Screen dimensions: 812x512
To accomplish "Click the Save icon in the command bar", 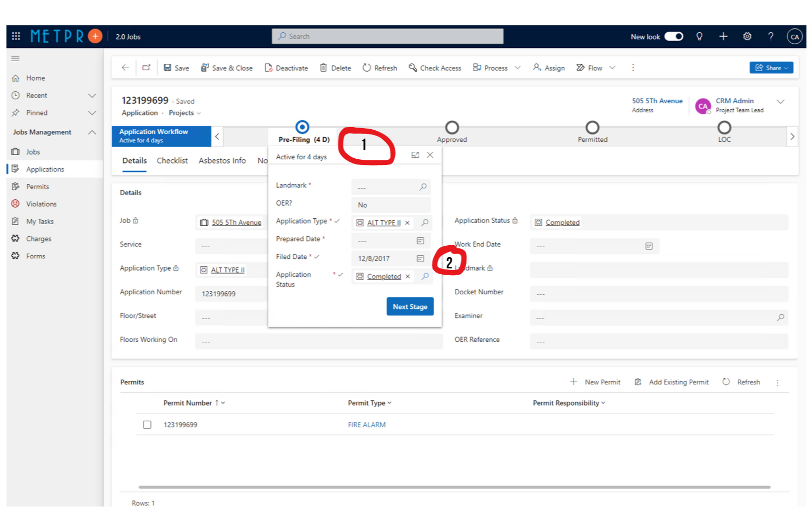I will point(168,68).
